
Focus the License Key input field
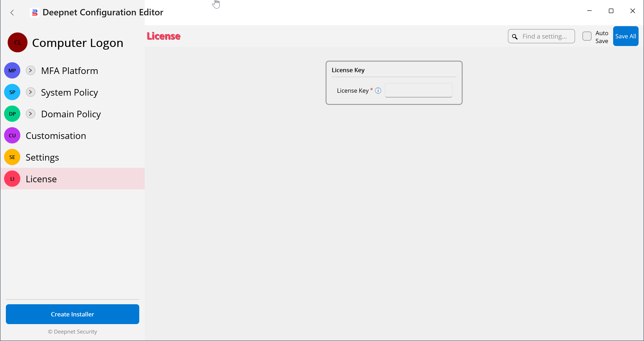click(x=418, y=90)
